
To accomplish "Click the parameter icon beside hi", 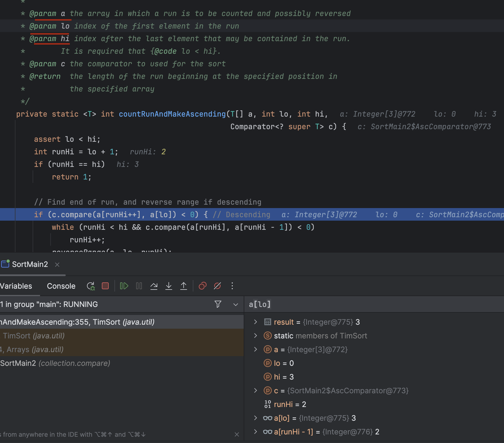I will (x=267, y=377).
